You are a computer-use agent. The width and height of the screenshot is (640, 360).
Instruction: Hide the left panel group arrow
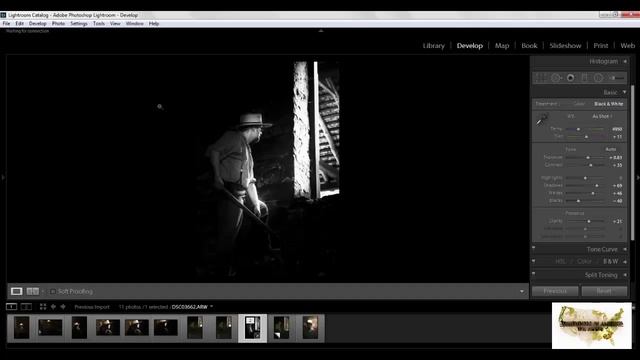[3, 178]
